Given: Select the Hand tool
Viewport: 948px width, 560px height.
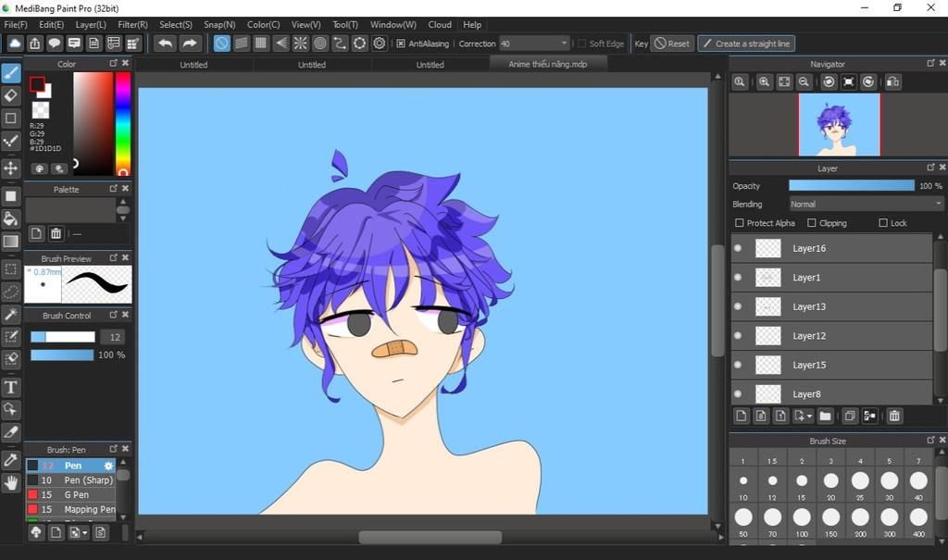Looking at the screenshot, I should pos(11,482).
